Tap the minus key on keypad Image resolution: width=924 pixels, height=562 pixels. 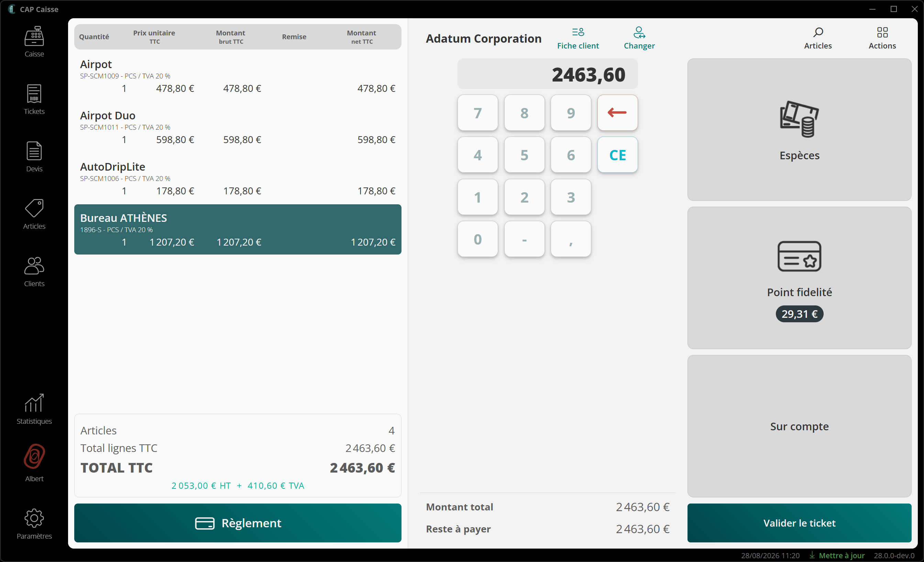click(524, 239)
